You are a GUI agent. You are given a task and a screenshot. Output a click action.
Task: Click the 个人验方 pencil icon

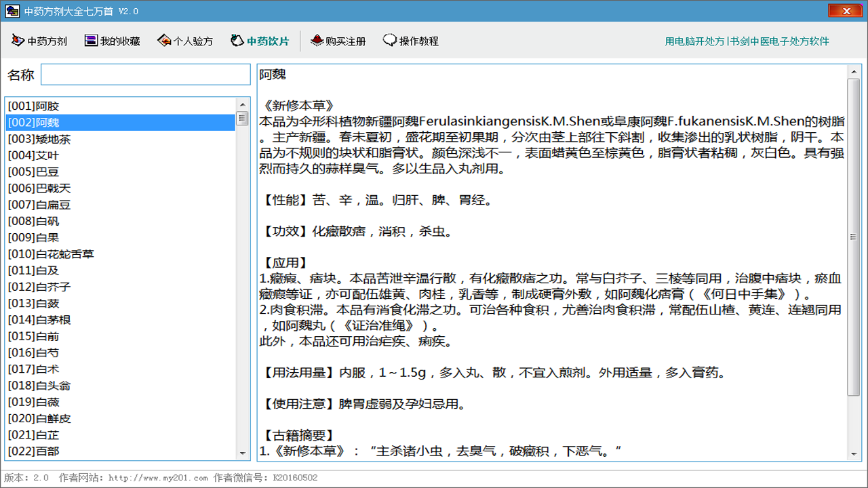[163, 41]
